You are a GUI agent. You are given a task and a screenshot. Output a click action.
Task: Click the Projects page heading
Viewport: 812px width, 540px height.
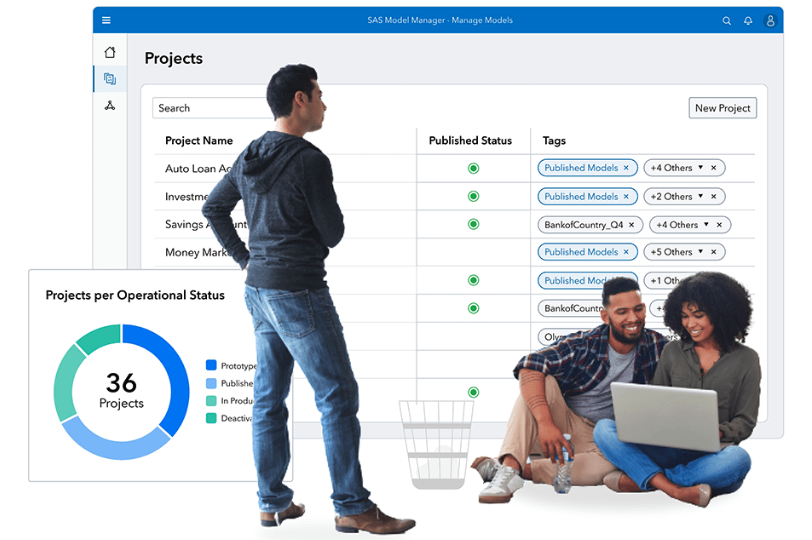coord(173,59)
